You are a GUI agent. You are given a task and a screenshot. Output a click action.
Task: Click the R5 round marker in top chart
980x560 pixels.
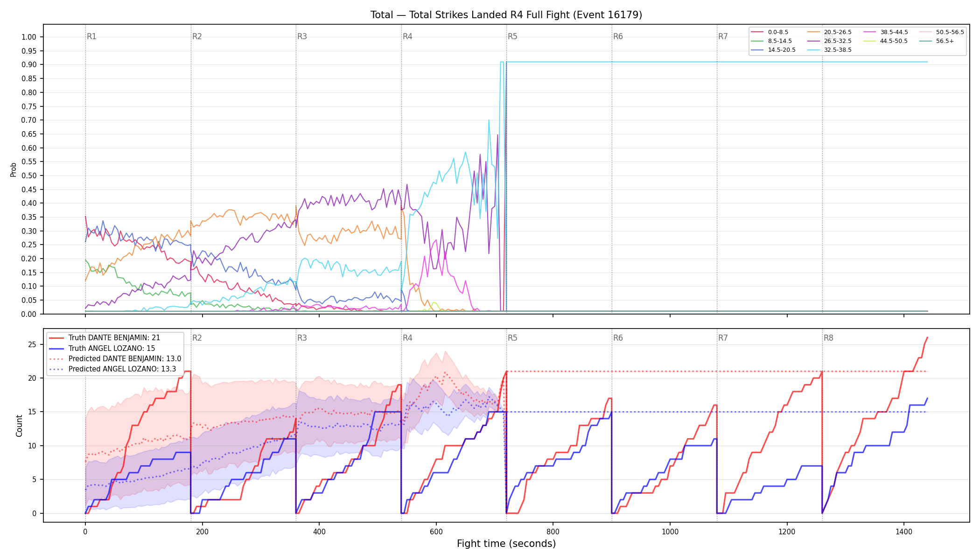pos(512,36)
